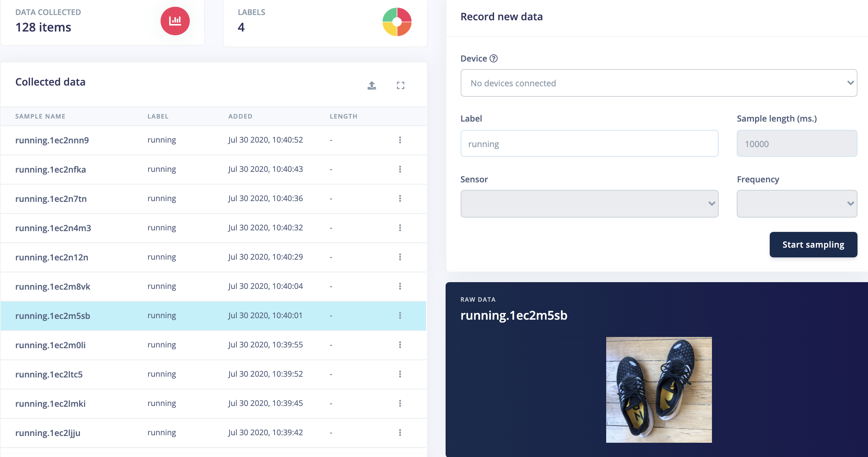Screen dimensions: 868x457
Task: Click the Sample length field showing 10000
Action: [796, 144]
